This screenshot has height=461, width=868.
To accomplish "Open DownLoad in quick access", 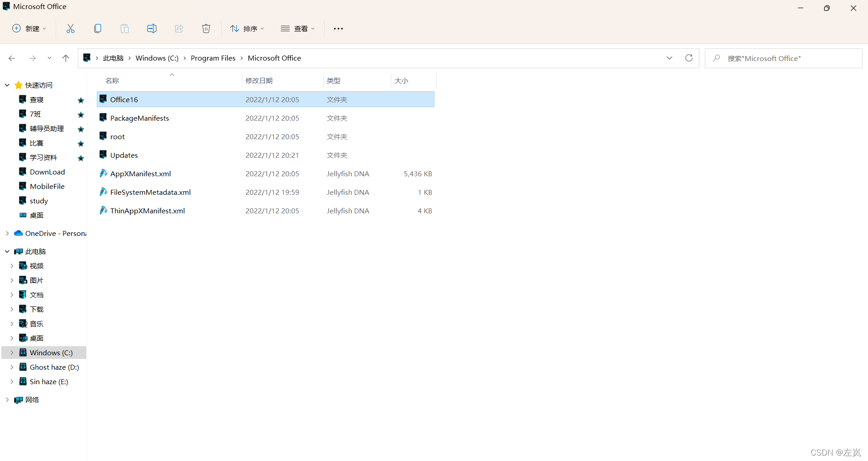I will (47, 172).
